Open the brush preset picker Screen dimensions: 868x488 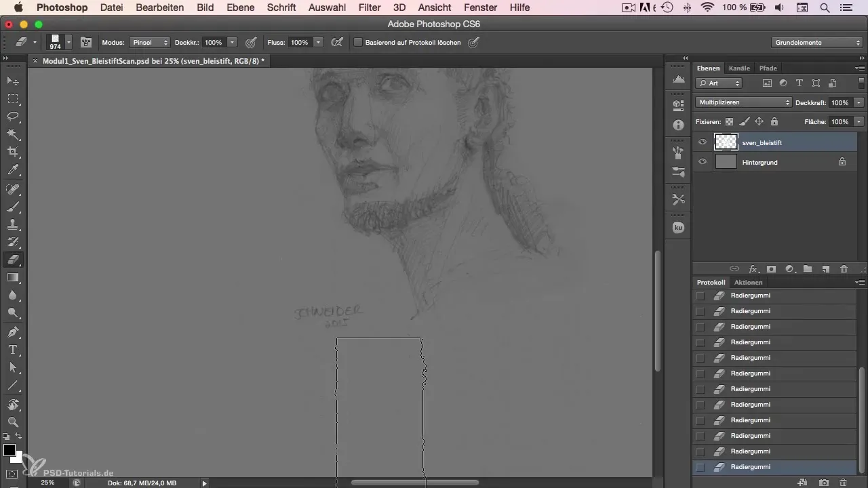click(x=68, y=42)
